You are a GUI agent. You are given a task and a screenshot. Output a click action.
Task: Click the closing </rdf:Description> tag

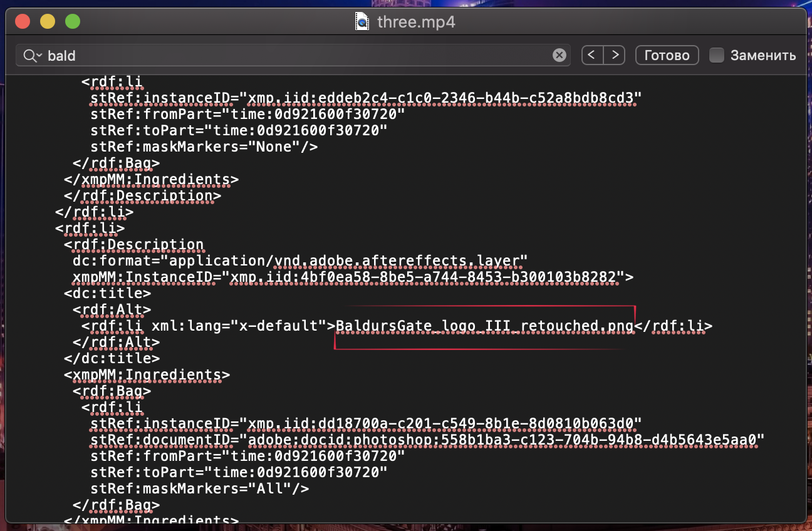pos(142,195)
